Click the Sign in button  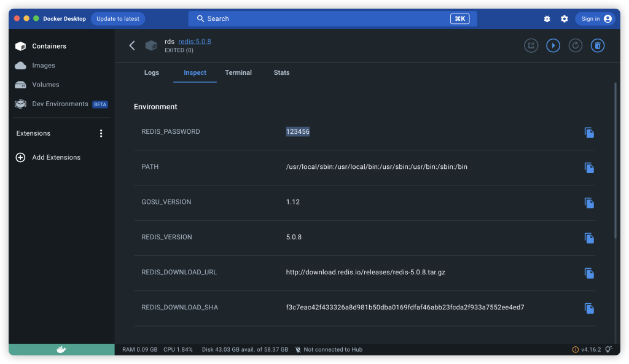[595, 18]
